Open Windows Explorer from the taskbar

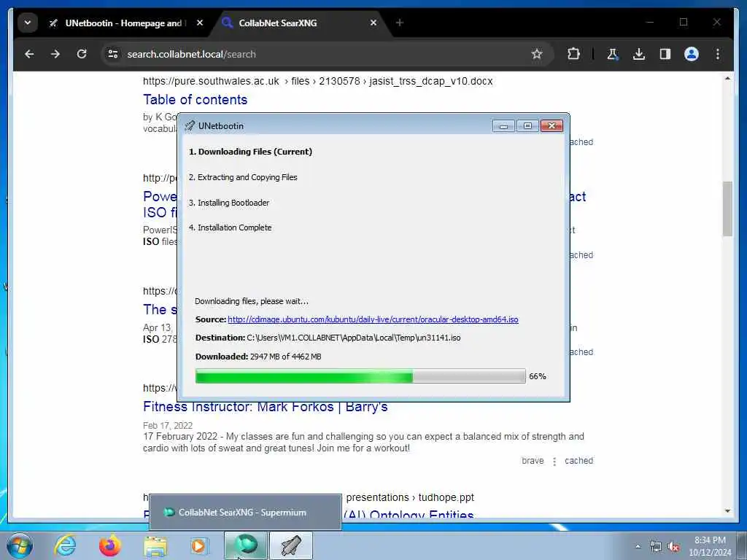155,545
